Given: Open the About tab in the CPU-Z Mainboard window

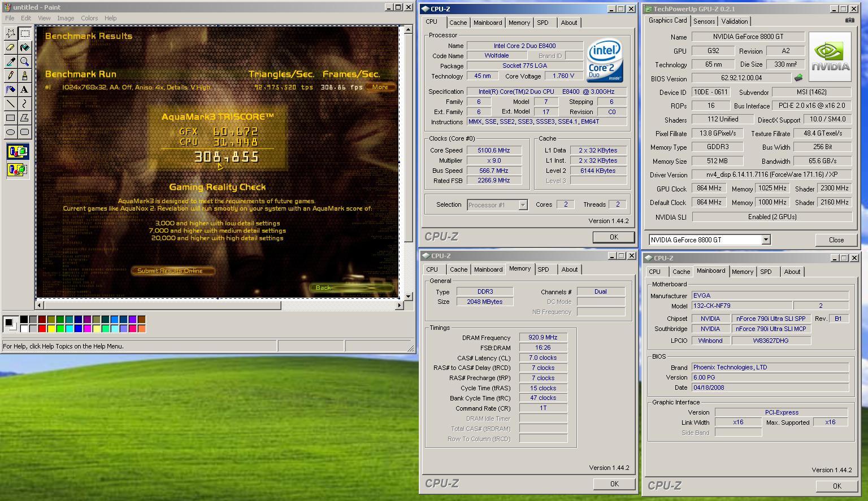Looking at the screenshot, I should pyautogui.click(x=792, y=272).
